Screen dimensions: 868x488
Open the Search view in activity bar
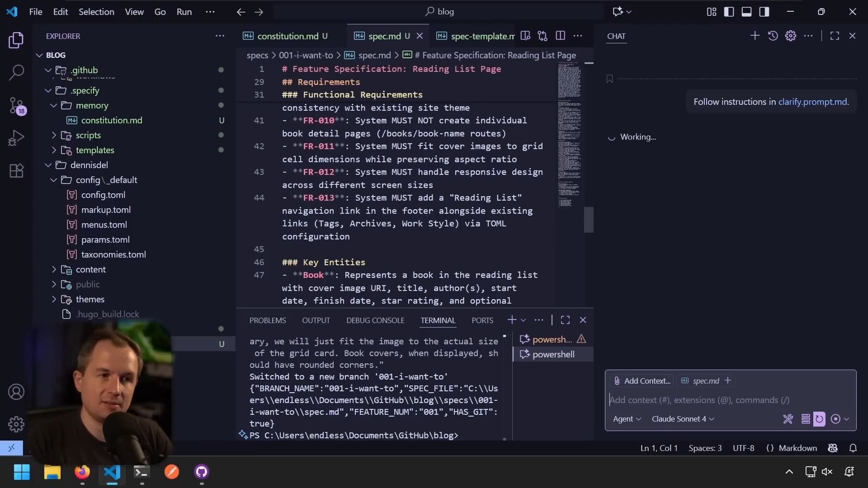(x=16, y=72)
